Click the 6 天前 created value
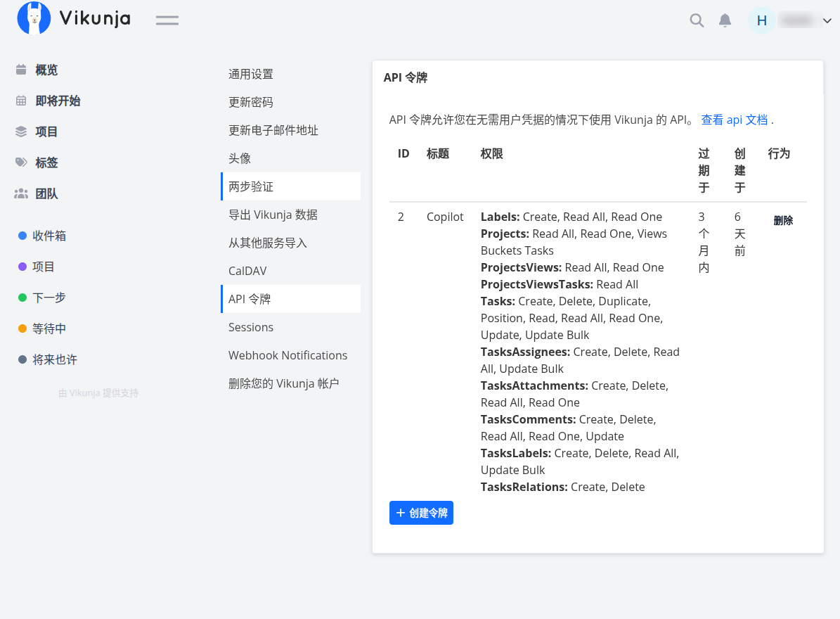This screenshot has width=840, height=619. pyautogui.click(x=739, y=234)
